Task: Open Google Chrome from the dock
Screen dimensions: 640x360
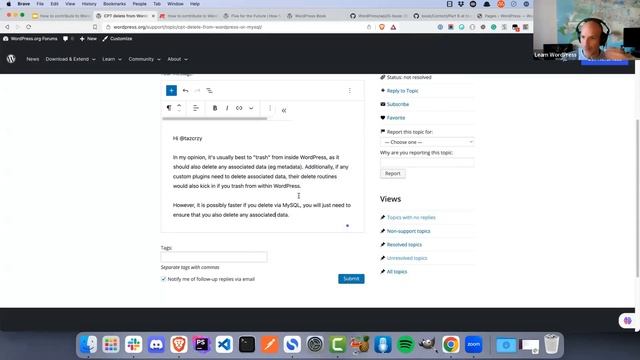Action: pyautogui.click(x=451, y=344)
